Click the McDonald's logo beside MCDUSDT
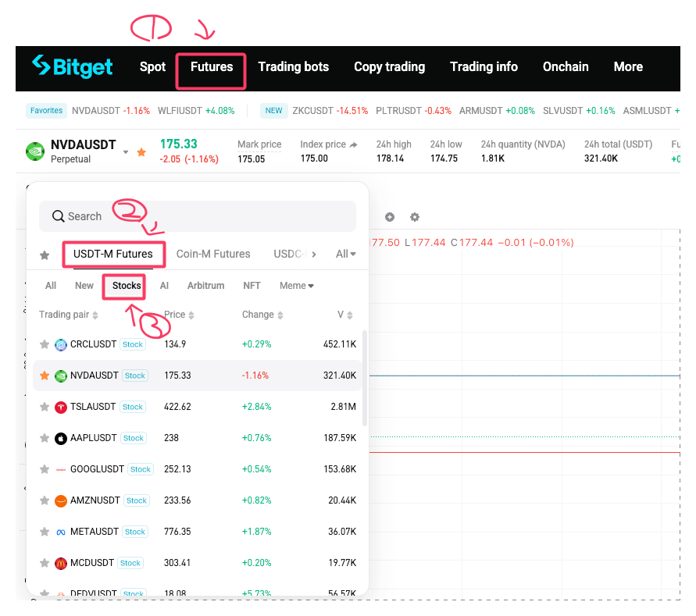 [x=61, y=563]
